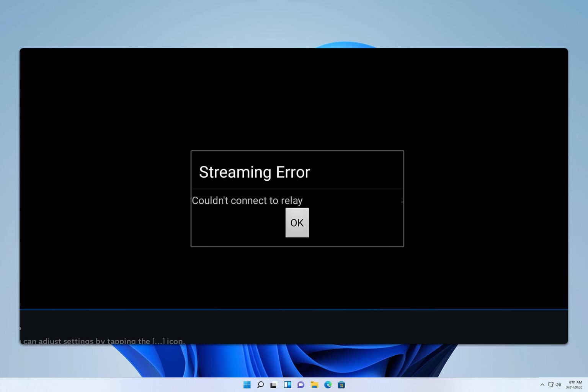
Task: Select the Streaming Error dialog title
Action: [x=254, y=171]
